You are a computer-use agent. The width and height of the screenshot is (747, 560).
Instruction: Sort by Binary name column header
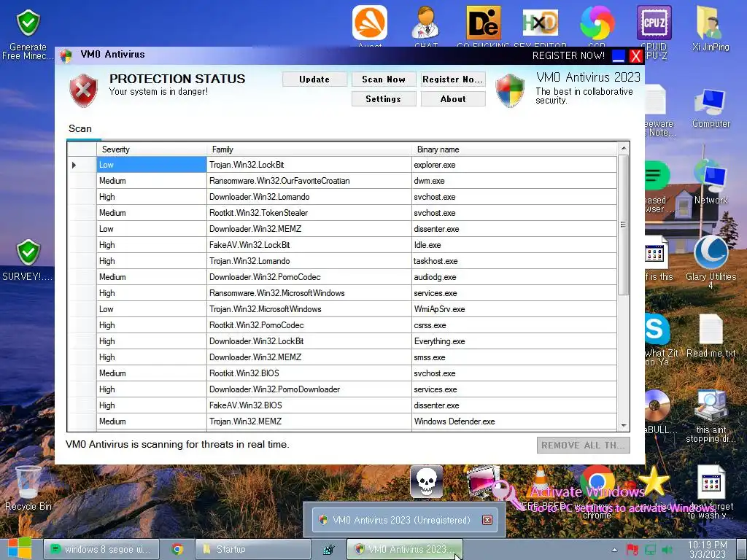coord(514,149)
